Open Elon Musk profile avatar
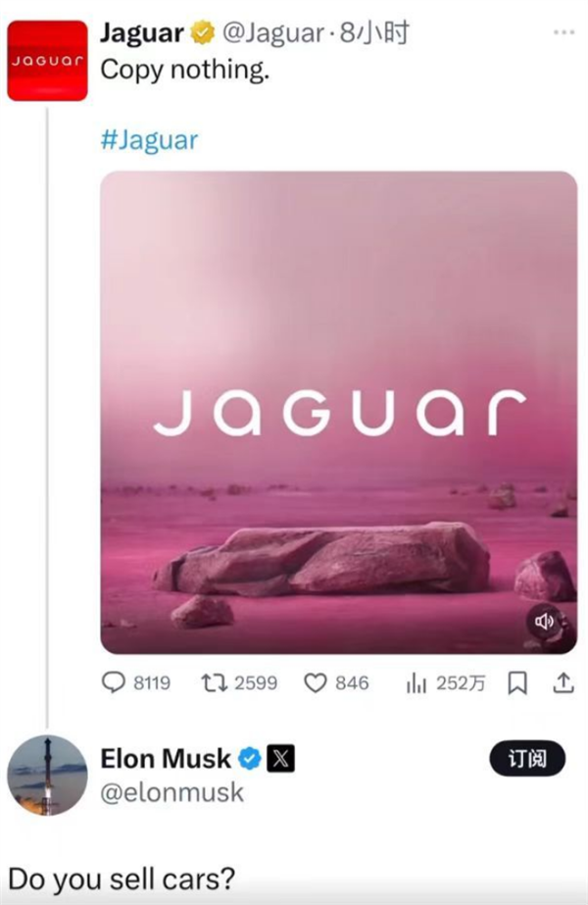The height and width of the screenshot is (905, 588). [47, 775]
